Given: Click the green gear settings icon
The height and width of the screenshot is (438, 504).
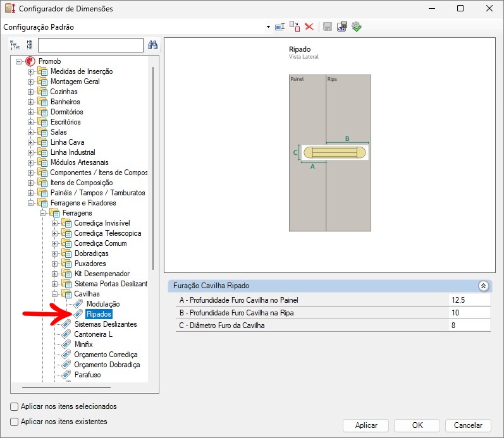Looking at the screenshot, I should tap(357, 27).
